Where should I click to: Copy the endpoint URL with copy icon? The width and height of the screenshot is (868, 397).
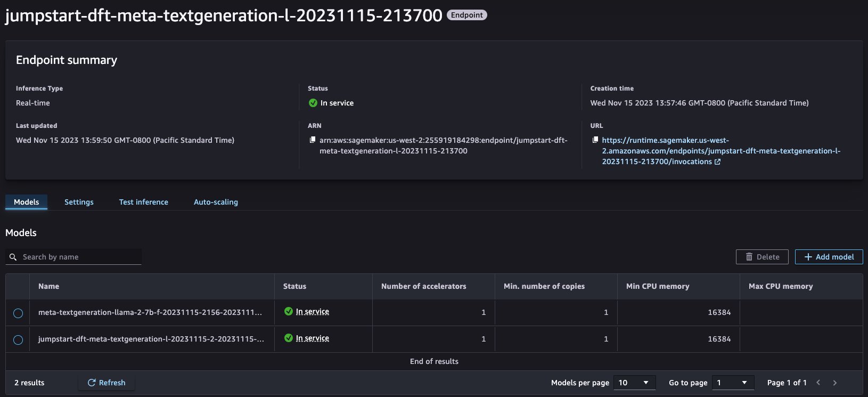pos(595,140)
